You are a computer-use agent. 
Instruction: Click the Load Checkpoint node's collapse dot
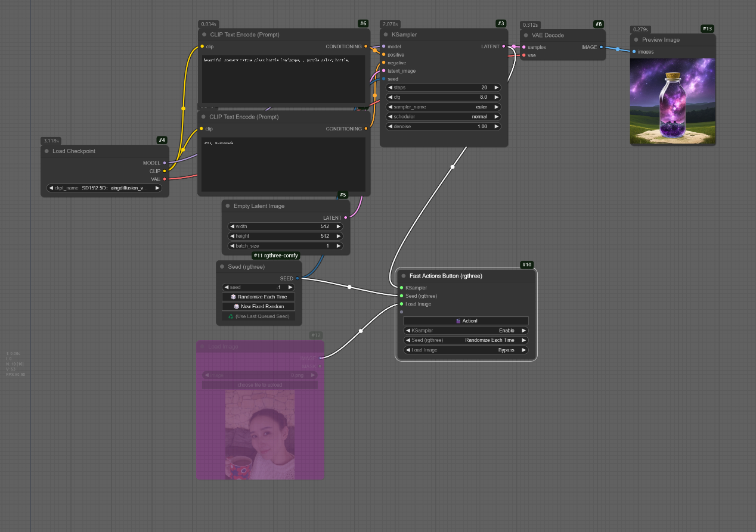tap(47, 151)
